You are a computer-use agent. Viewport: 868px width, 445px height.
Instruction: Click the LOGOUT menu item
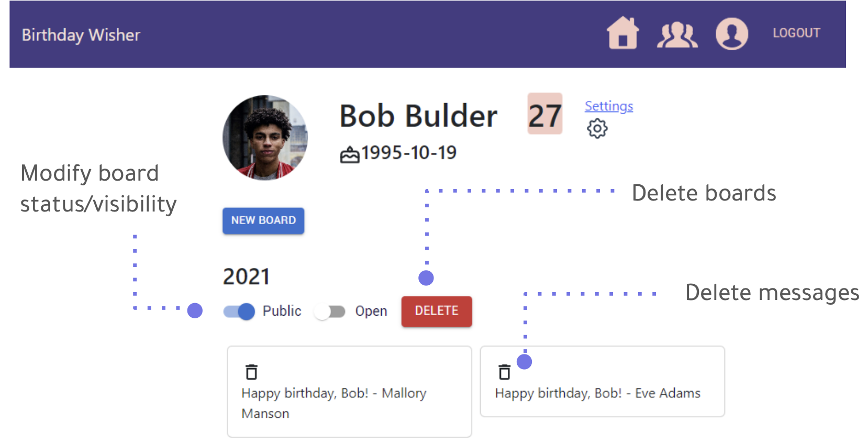(x=796, y=32)
